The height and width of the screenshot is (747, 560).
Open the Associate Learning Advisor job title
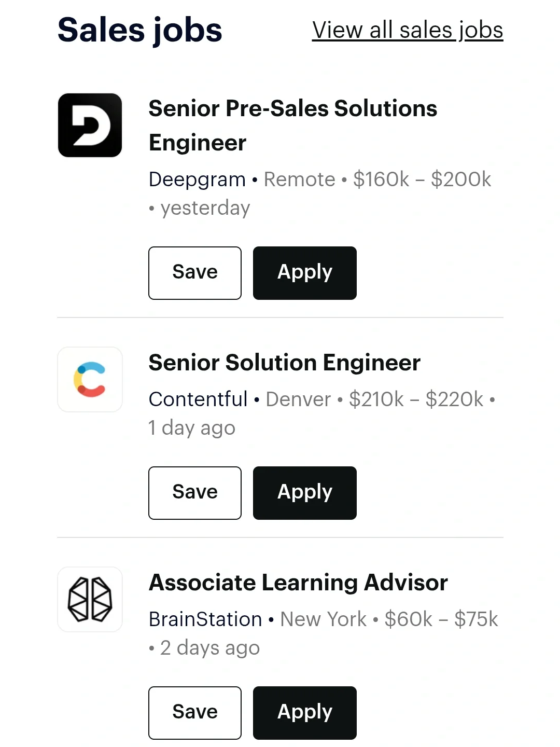tap(298, 583)
